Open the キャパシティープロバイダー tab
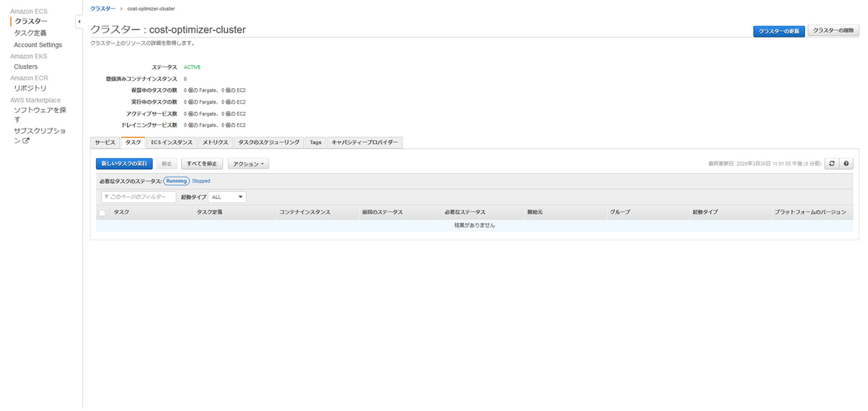This screenshot has width=868, height=411. 365,143
